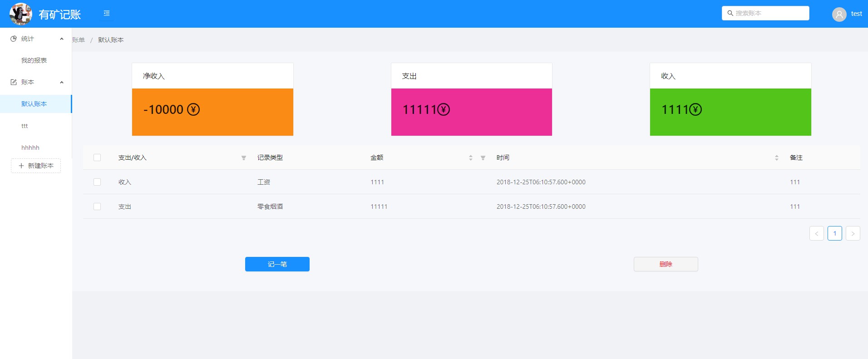
Task: Open the ttt account book
Action: pyautogui.click(x=36, y=126)
